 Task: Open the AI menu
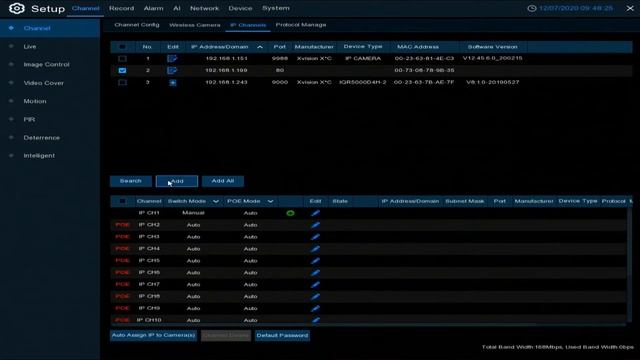click(177, 8)
